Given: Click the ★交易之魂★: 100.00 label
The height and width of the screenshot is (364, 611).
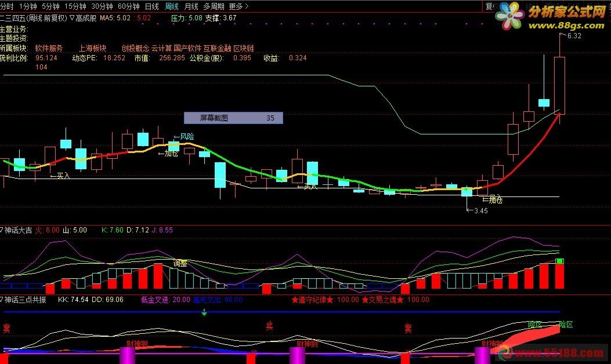Looking at the screenshot, I should 396,300.
